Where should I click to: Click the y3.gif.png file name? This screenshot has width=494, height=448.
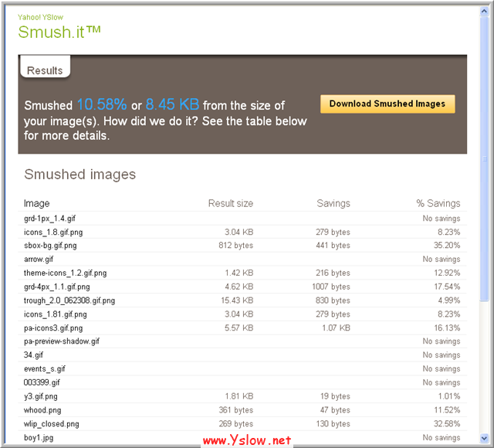coord(41,396)
